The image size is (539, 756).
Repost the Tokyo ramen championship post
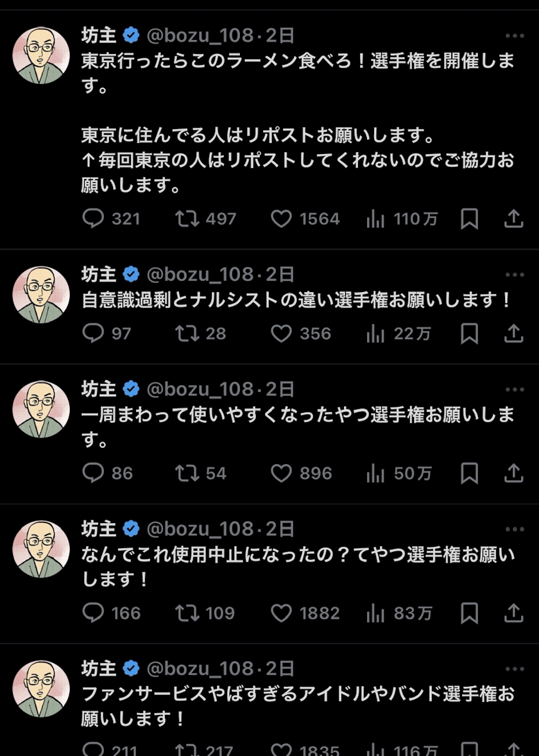(187, 219)
